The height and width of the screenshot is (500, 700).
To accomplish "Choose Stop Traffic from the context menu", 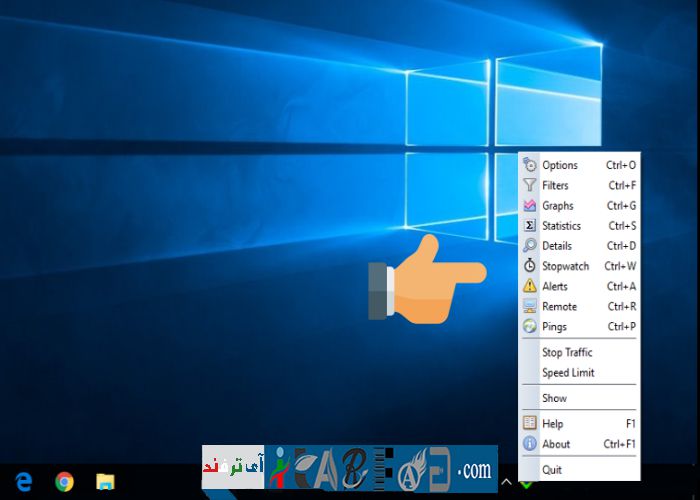I will [567, 352].
